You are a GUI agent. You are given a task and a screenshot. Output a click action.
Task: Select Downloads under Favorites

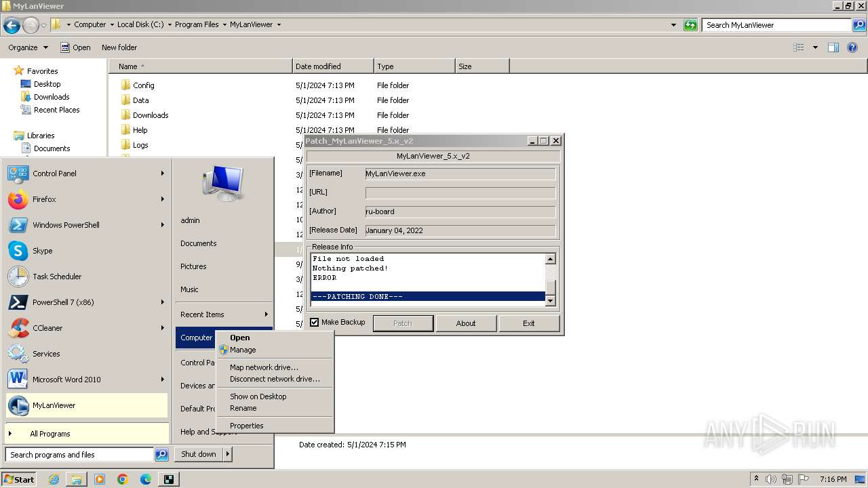coord(52,97)
